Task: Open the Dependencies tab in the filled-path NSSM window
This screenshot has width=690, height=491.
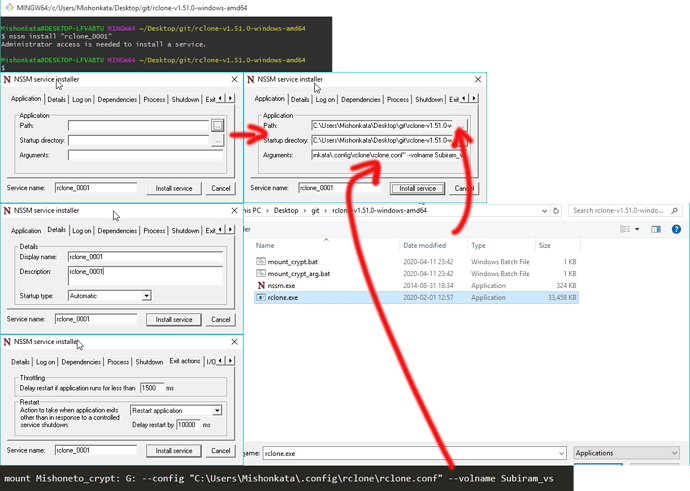Action: (x=360, y=99)
